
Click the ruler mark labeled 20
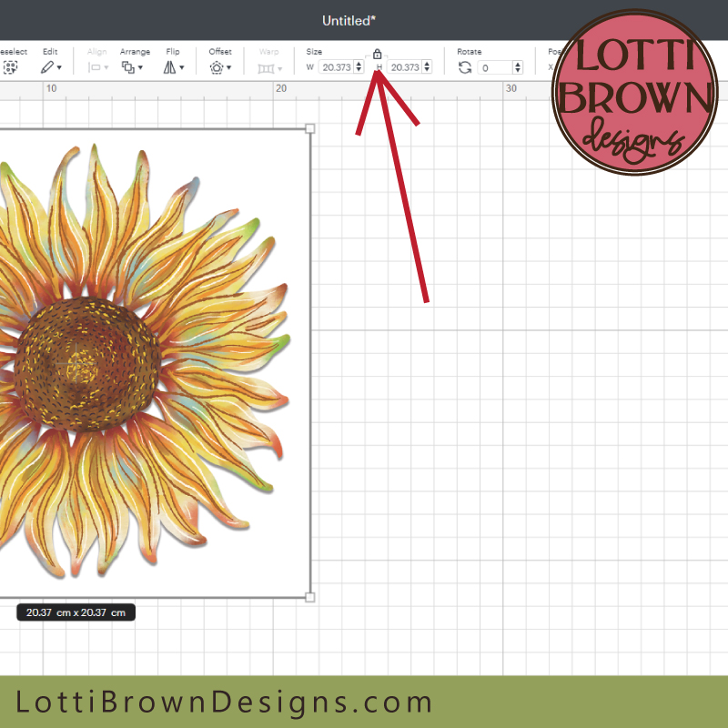click(281, 88)
